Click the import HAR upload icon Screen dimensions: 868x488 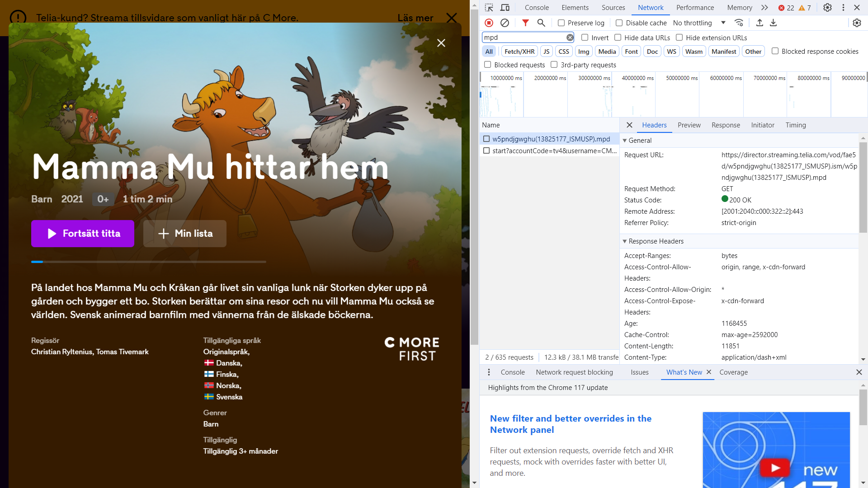tap(759, 23)
